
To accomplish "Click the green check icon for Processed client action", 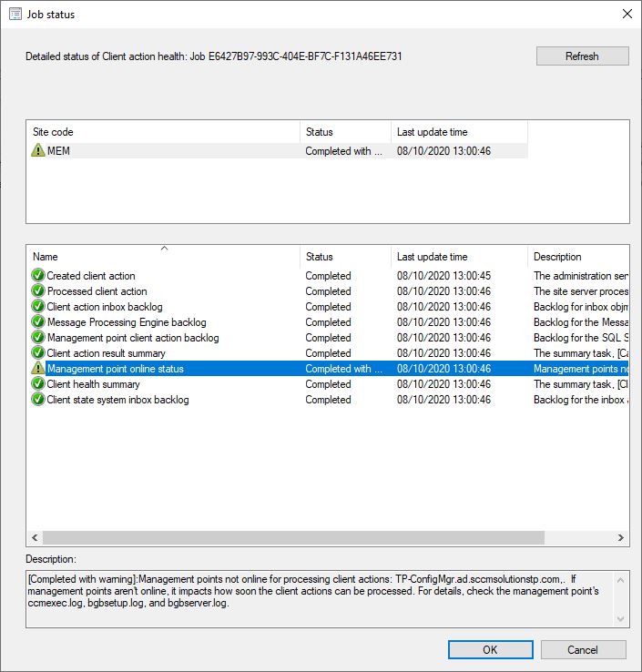I will coord(37,291).
